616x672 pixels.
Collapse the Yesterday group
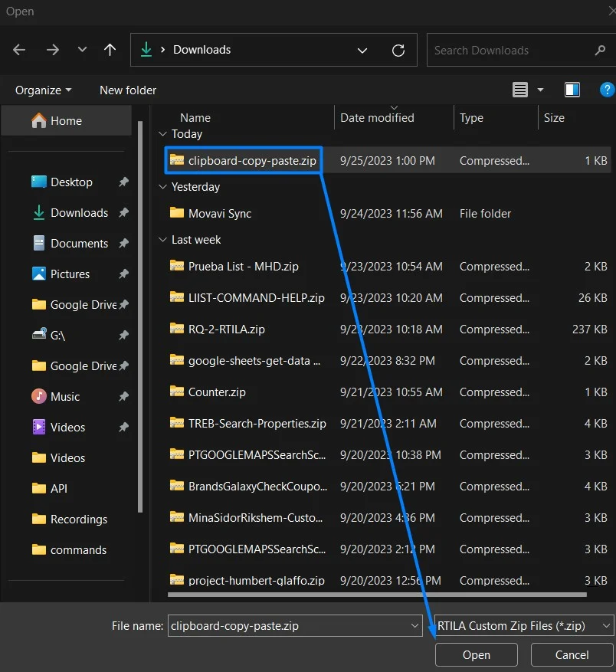tap(162, 187)
